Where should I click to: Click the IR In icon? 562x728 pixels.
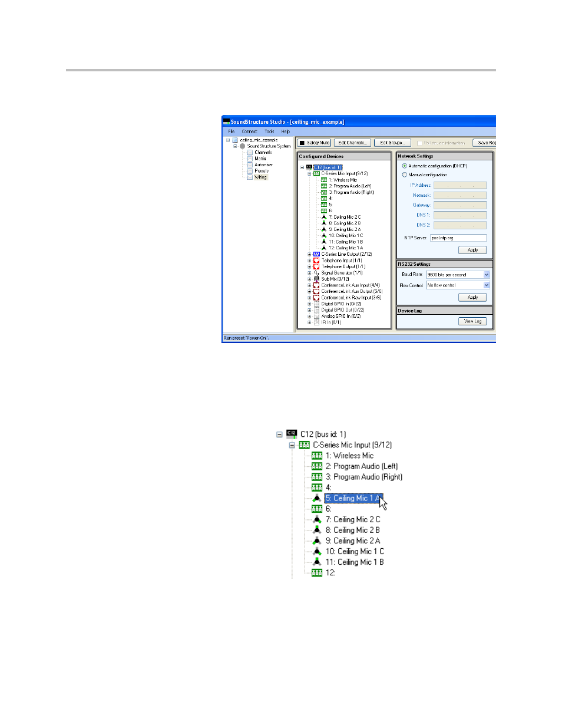(316, 322)
